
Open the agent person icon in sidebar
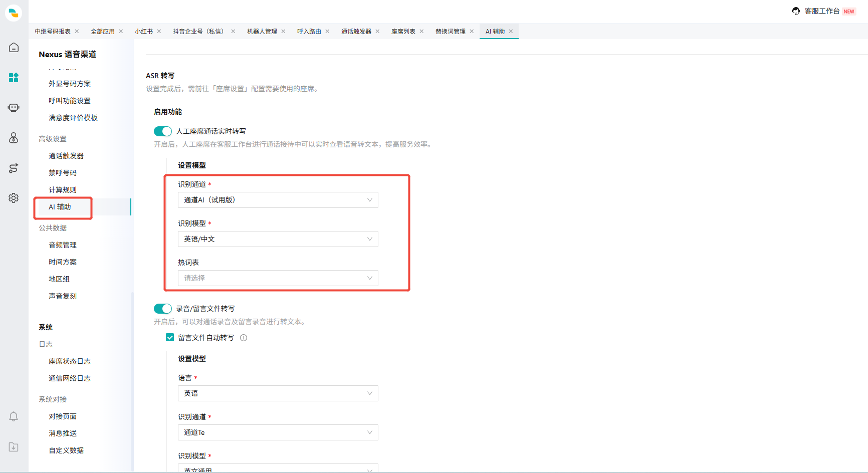[x=14, y=138]
